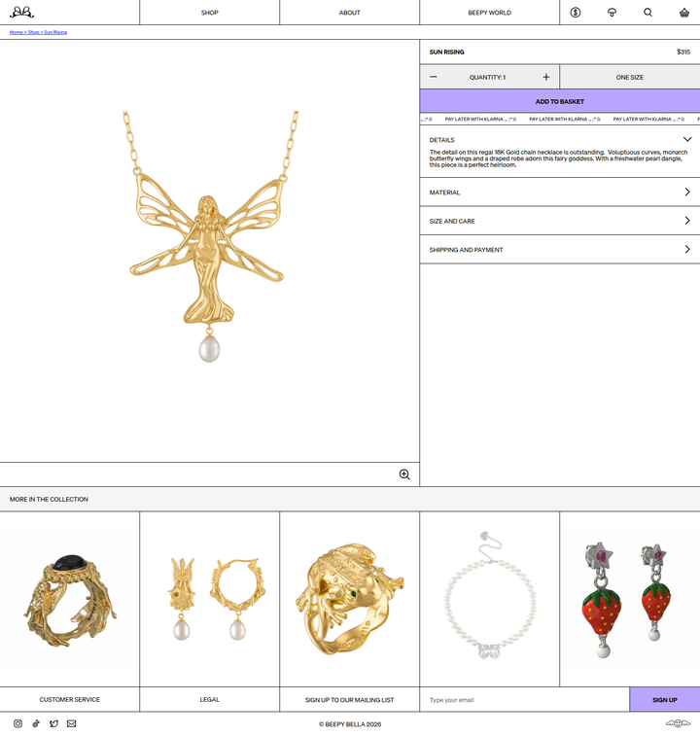Click the SIGN UP button

[664, 699]
